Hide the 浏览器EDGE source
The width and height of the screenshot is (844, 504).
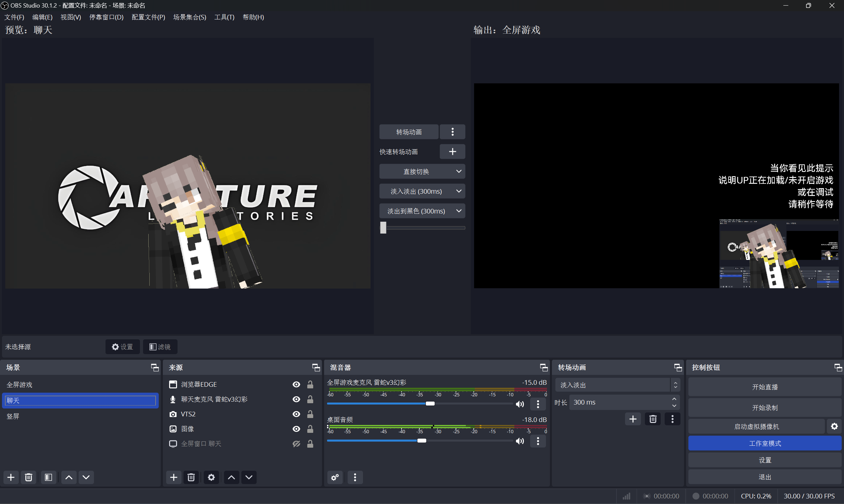coord(296,384)
